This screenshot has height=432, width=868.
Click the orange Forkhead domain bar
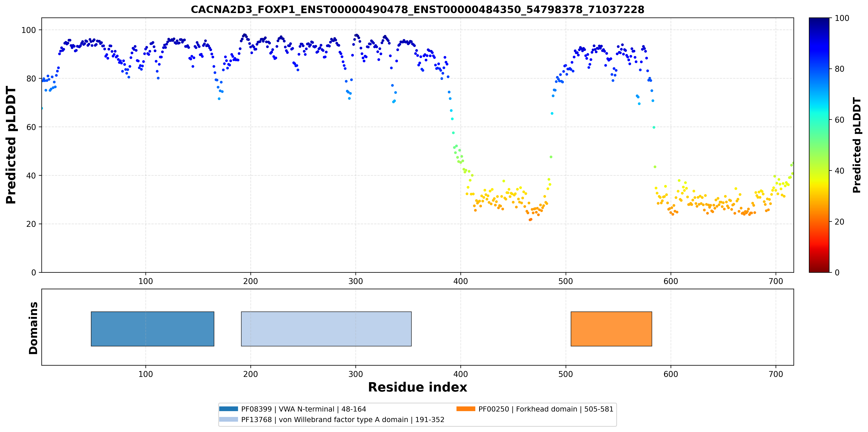pos(611,329)
